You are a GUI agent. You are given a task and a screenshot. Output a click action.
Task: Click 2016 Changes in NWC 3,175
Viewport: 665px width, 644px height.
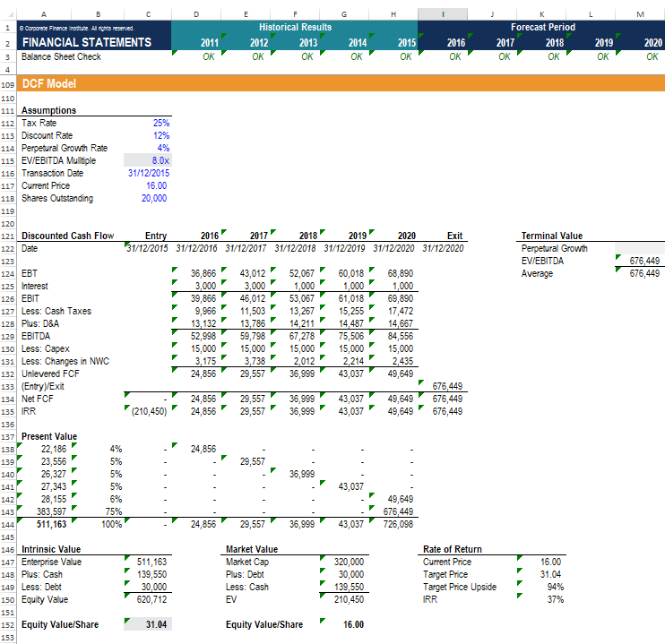205,361
